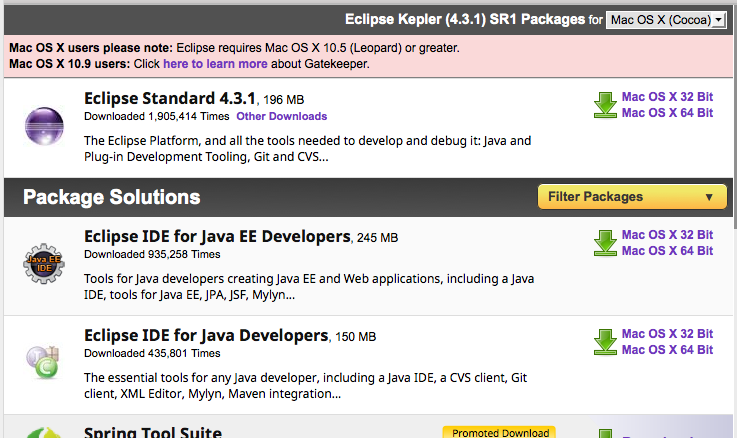
Task: Expand the Filter Packages dropdown
Action: [x=632, y=196]
